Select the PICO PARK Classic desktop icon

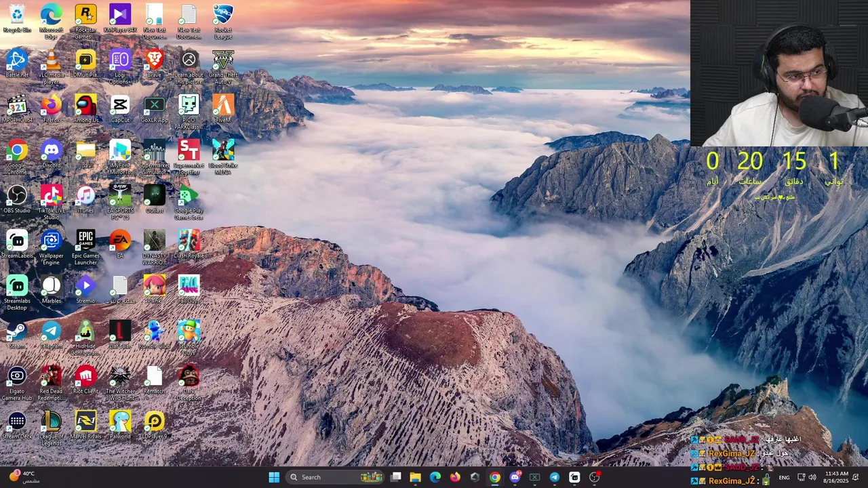(189, 113)
